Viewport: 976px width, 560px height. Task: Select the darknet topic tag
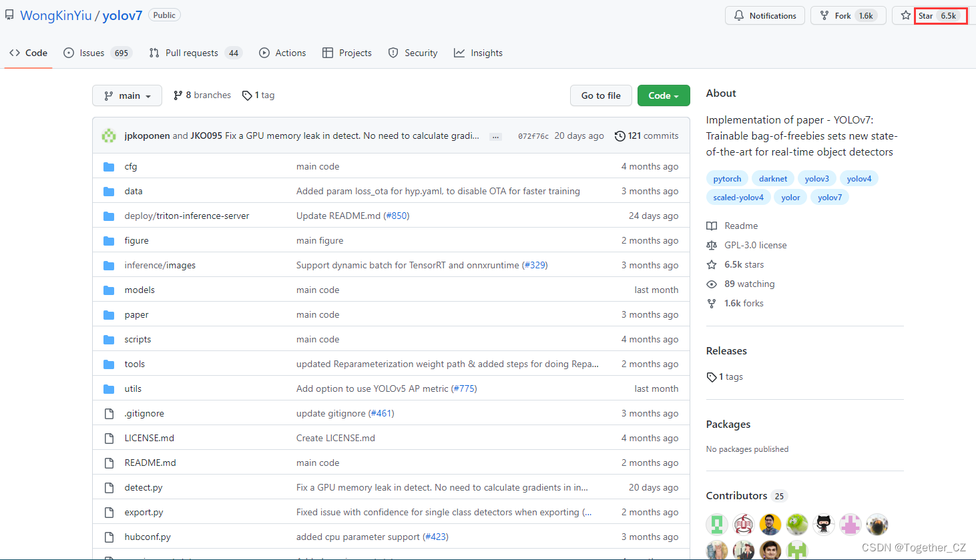pos(773,178)
